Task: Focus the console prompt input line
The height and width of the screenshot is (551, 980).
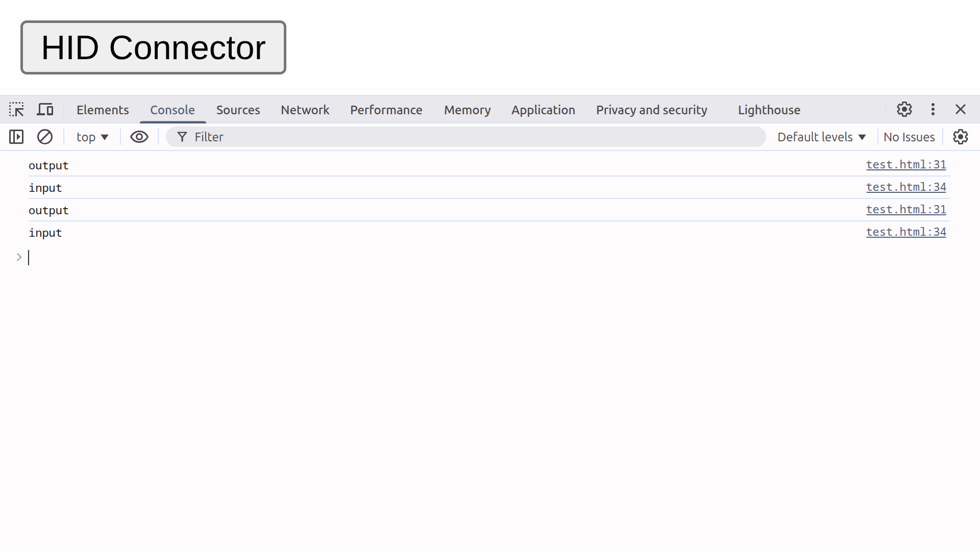Action: click(489, 258)
